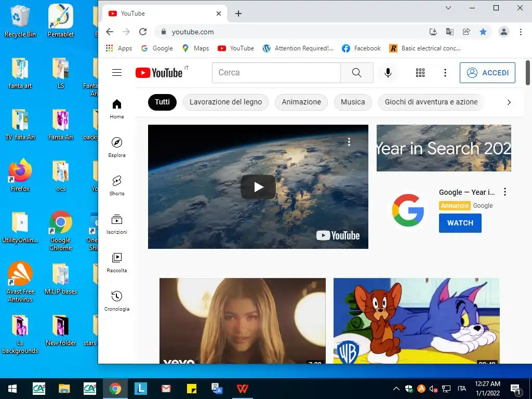Image resolution: width=532 pixels, height=399 pixels.
Task: Select Lavorazione del legno chip
Action: [225, 102]
